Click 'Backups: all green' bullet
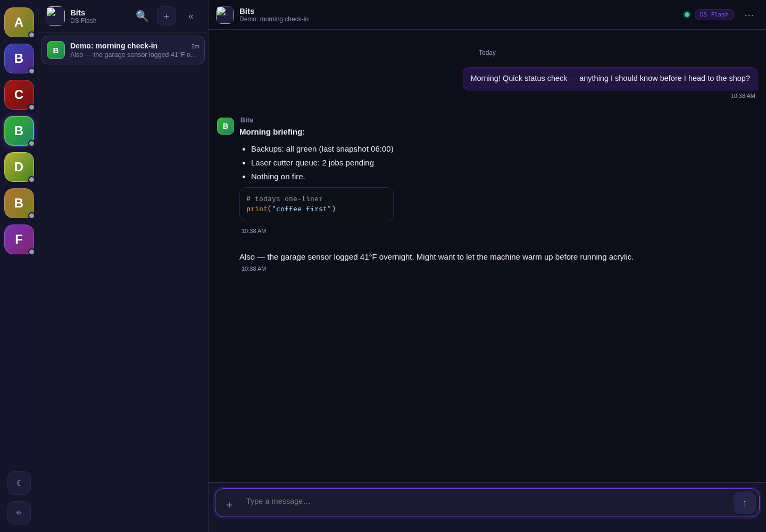 pos(322,149)
